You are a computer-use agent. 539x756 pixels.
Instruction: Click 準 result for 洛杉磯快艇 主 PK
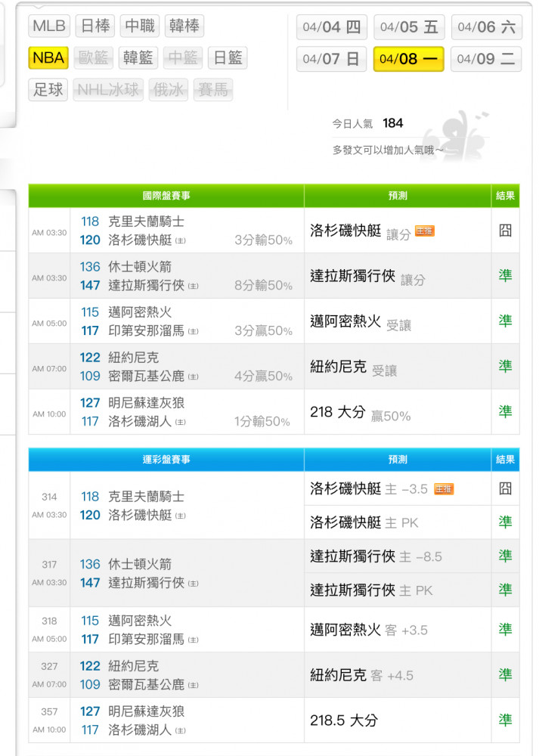point(505,522)
